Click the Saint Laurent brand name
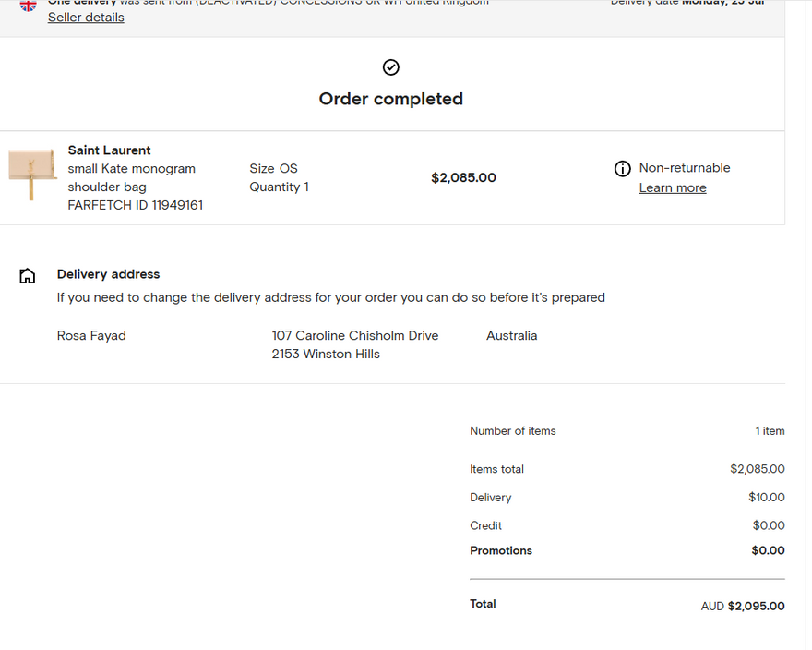This screenshot has height=650, width=812. pyautogui.click(x=109, y=150)
